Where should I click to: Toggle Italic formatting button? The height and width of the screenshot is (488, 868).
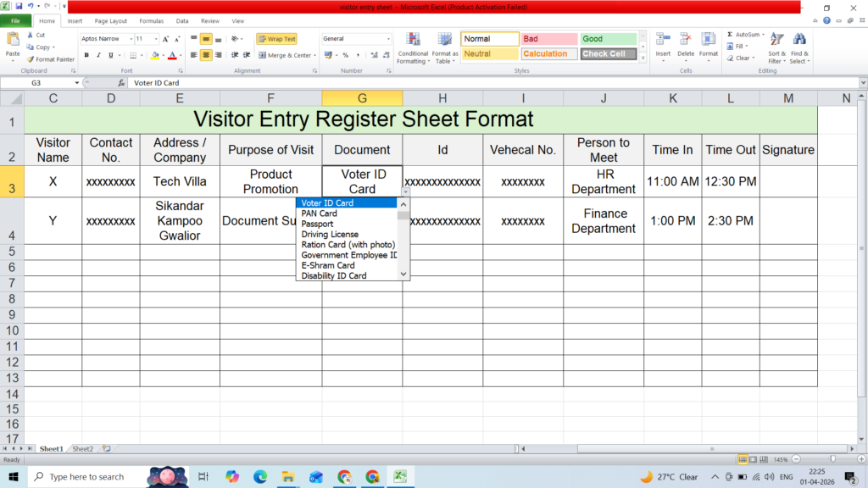(98, 55)
